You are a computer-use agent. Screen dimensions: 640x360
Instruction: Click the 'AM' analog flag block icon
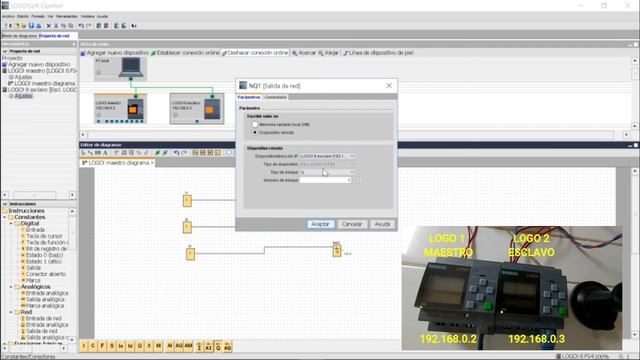tap(188, 346)
